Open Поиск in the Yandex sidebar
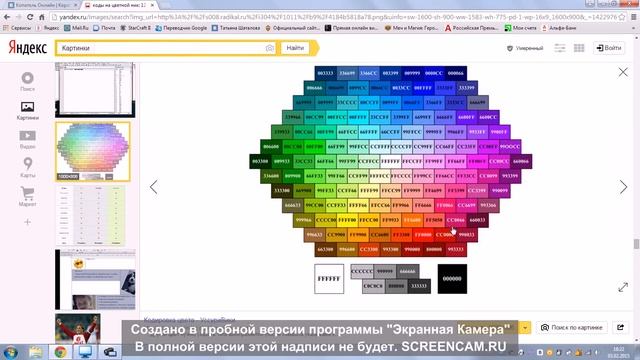Viewport: 640px width, 360px height. click(27, 81)
